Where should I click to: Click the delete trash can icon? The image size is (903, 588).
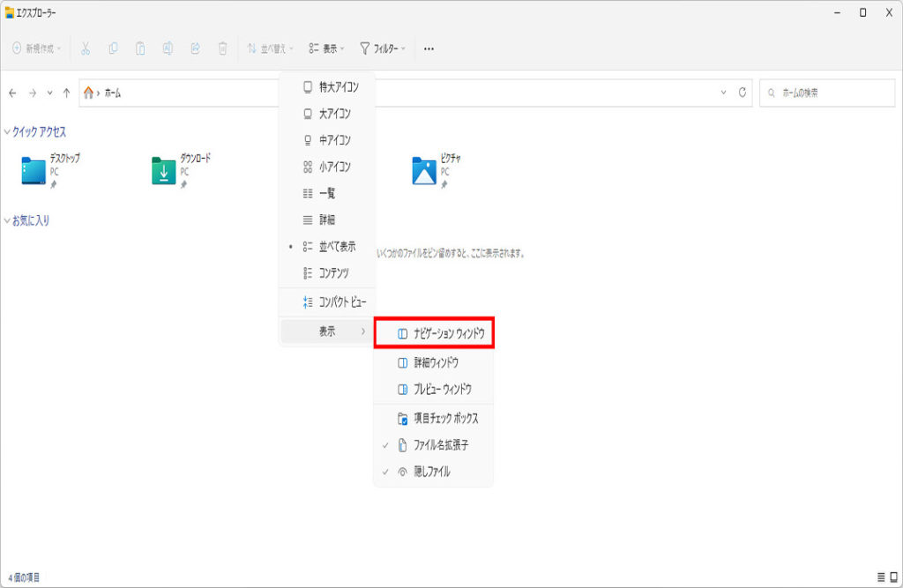point(223,48)
